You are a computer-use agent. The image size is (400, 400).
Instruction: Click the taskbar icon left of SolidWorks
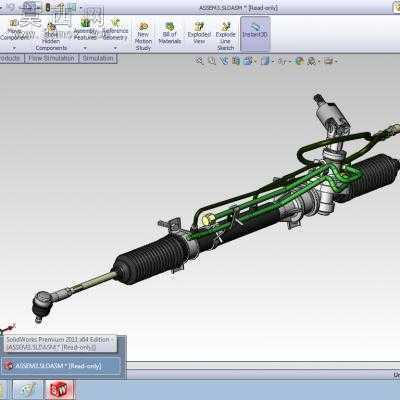tap(28, 390)
